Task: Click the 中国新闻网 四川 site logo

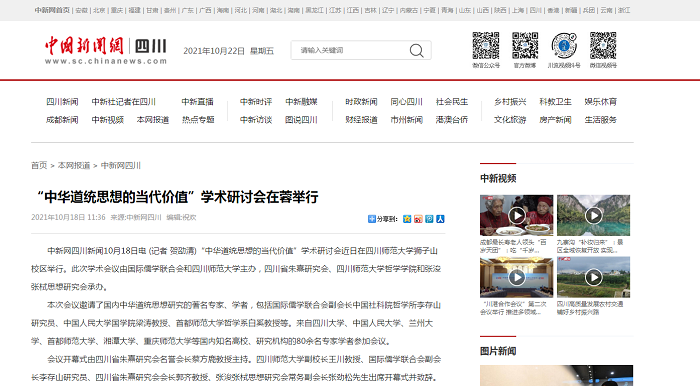Action: 106,50
